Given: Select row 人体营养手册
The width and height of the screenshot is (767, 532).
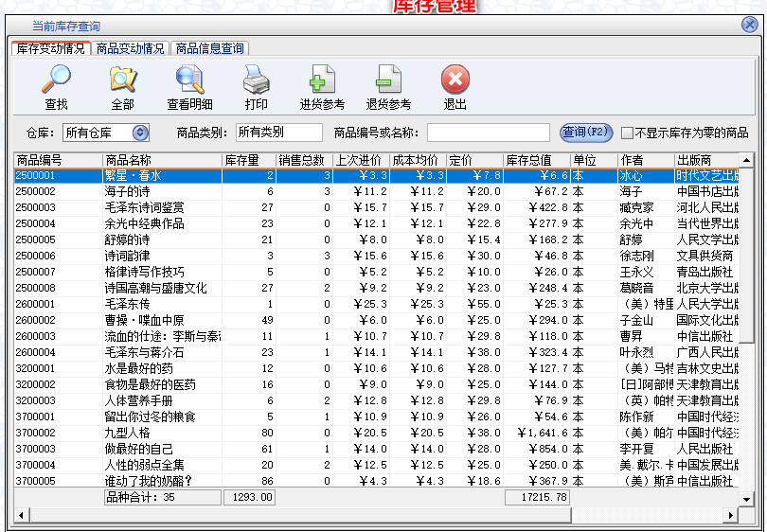Looking at the screenshot, I should (x=376, y=401).
